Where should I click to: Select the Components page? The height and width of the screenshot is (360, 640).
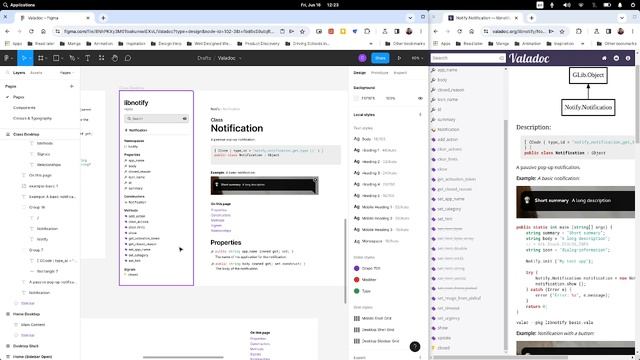pos(24,108)
